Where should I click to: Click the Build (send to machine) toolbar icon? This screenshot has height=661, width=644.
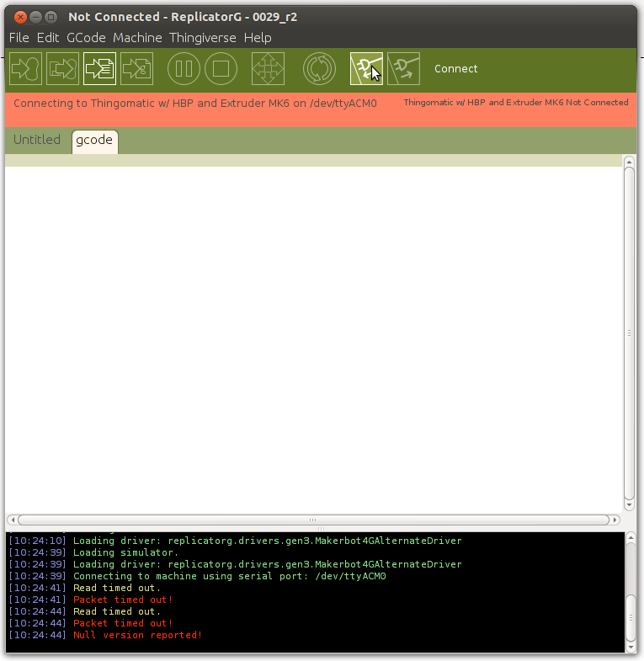click(25, 69)
